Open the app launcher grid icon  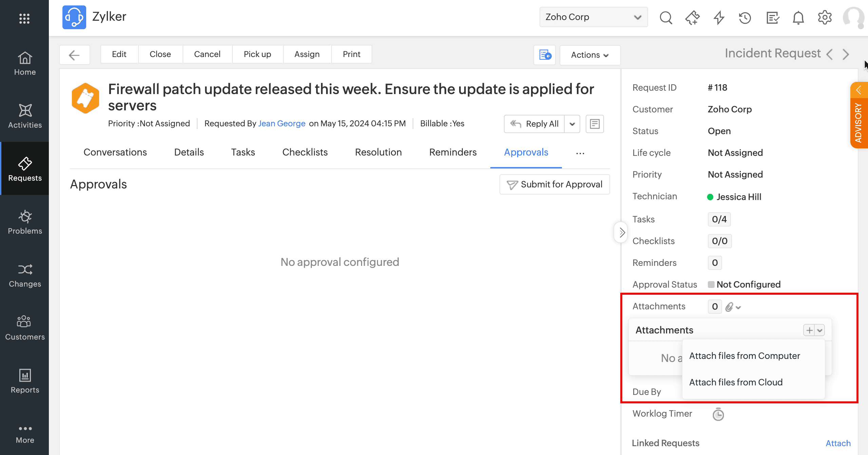(24, 18)
